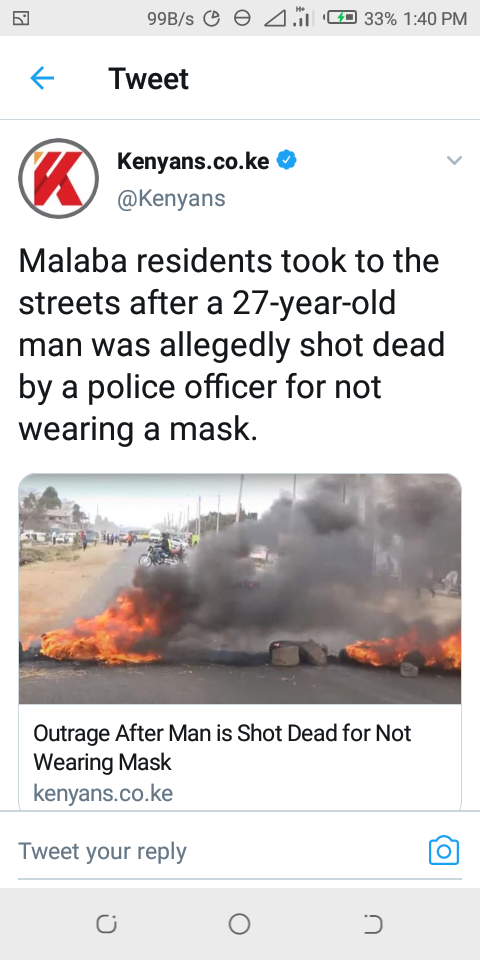The width and height of the screenshot is (480, 960).
Task: Tap the Android back navigation button
Action: point(372,924)
